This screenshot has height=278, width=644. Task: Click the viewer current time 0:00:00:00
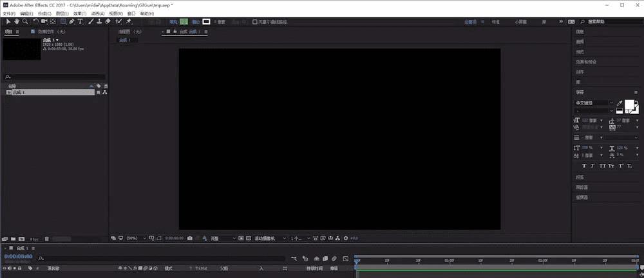tap(175, 238)
